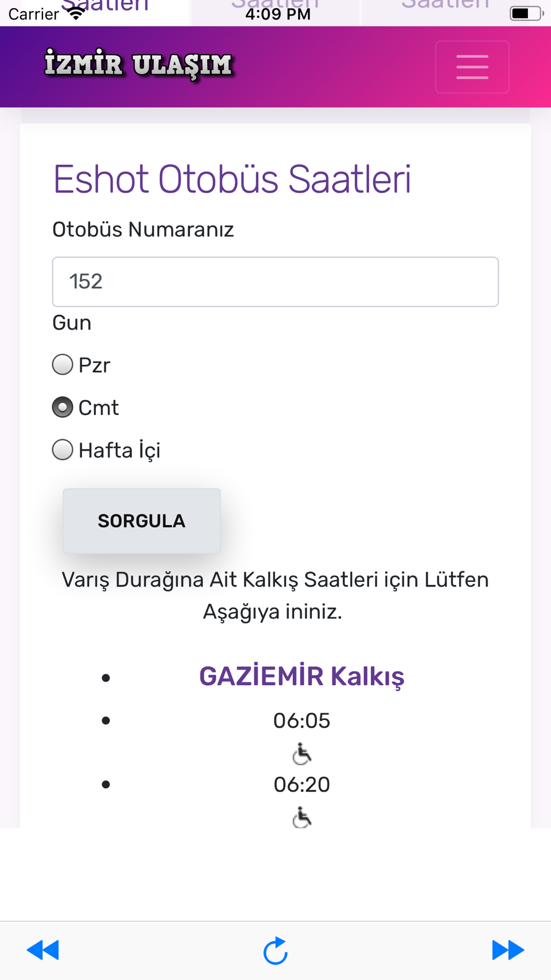Select the Pzr radio button
Viewport: 551px width, 980px height.
click(62, 365)
